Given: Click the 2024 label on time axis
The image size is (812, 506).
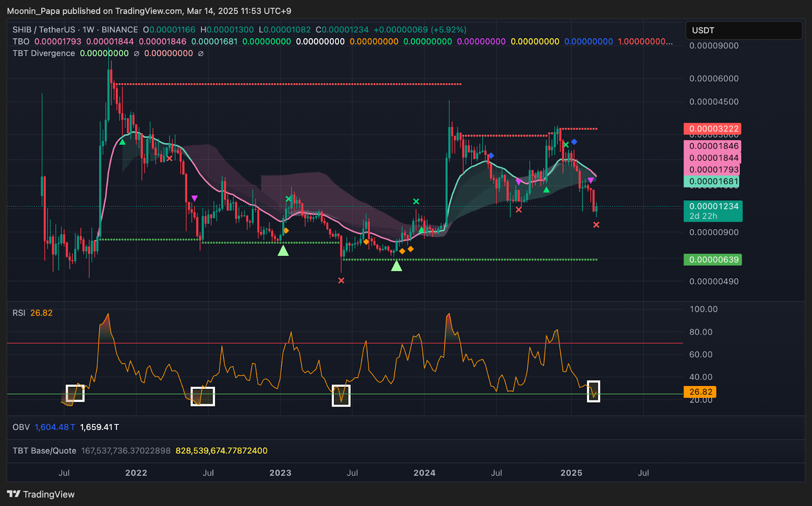Looking at the screenshot, I should pyautogui.click(x=424, y=473).
